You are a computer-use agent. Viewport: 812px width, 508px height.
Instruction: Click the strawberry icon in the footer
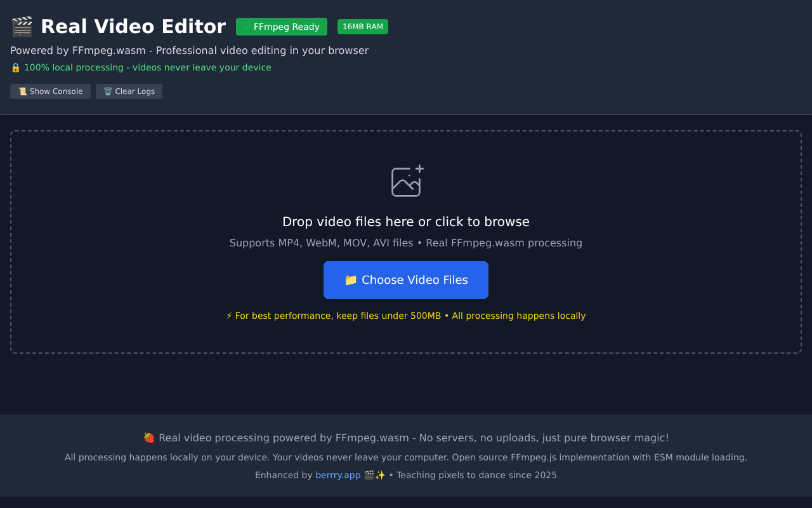tap(149, 438)
